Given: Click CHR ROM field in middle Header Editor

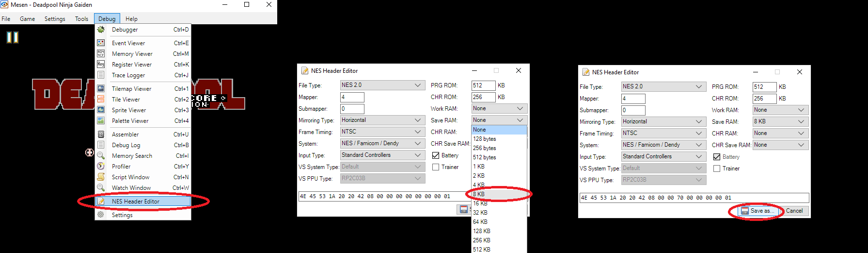Looking at the screenshot, I should [x=483, y=97].
